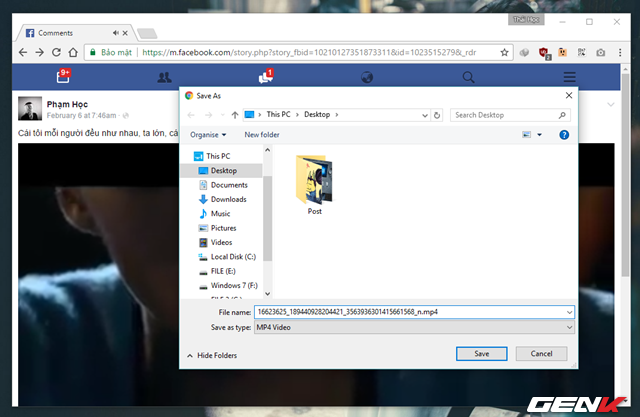The width and height of the screenshot is (640, 417).
Task: Click the Save button
Action: pos(482,354)
